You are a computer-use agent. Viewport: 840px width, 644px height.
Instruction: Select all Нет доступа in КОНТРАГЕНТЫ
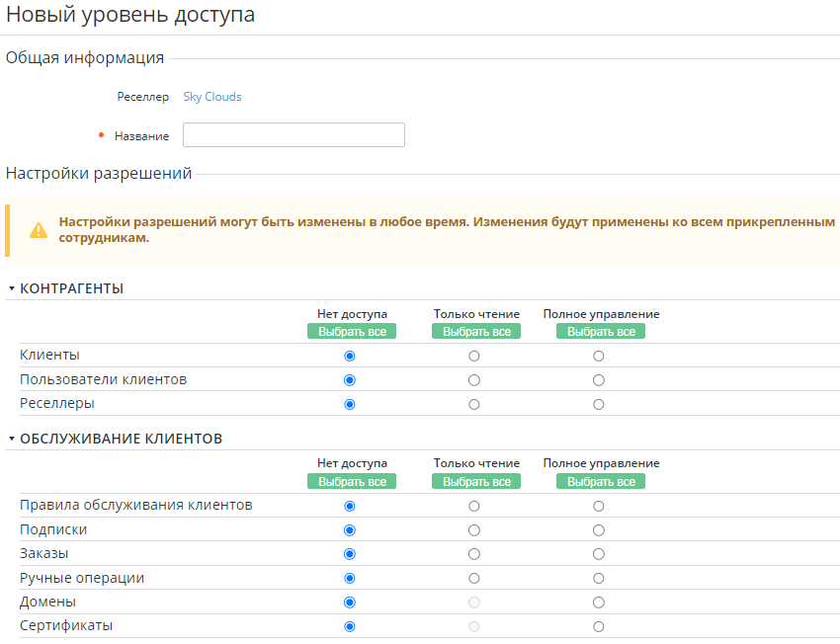352,332
